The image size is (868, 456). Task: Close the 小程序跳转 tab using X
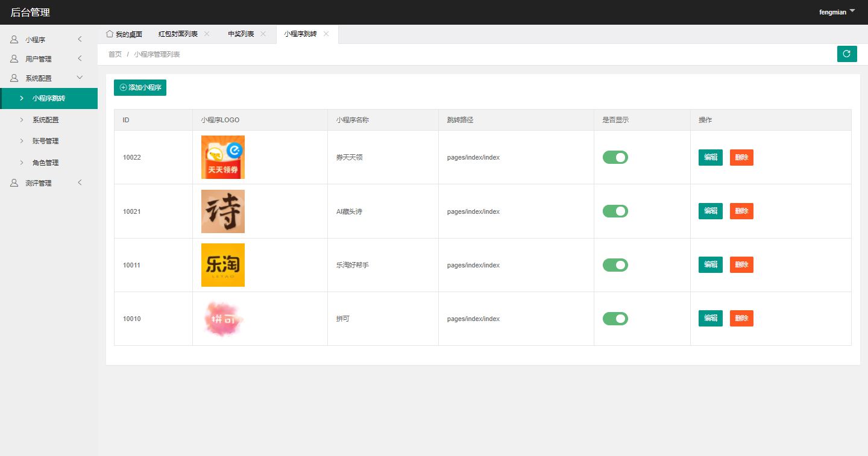326,34
